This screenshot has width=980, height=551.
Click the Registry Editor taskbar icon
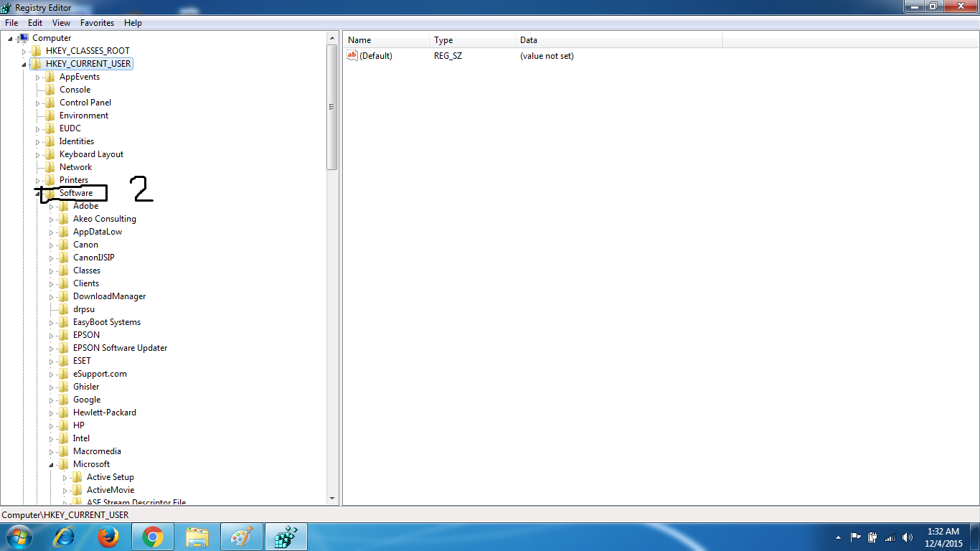point(286,537)
